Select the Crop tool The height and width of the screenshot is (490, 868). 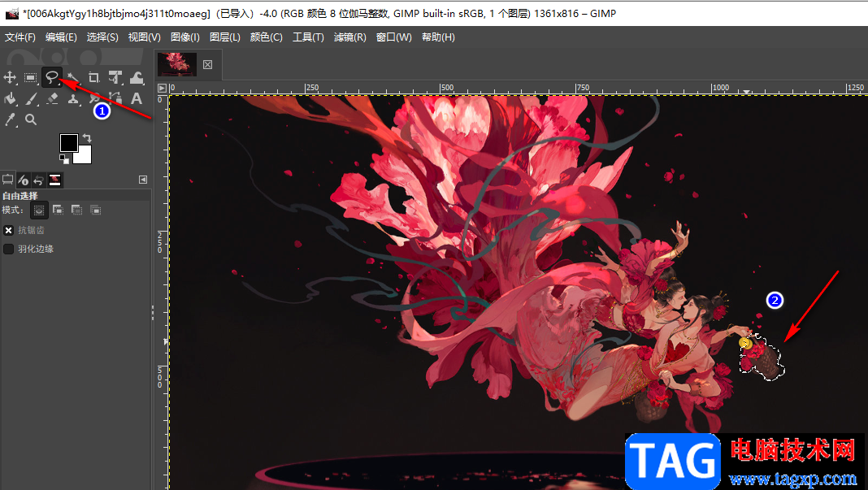(93, 77)
